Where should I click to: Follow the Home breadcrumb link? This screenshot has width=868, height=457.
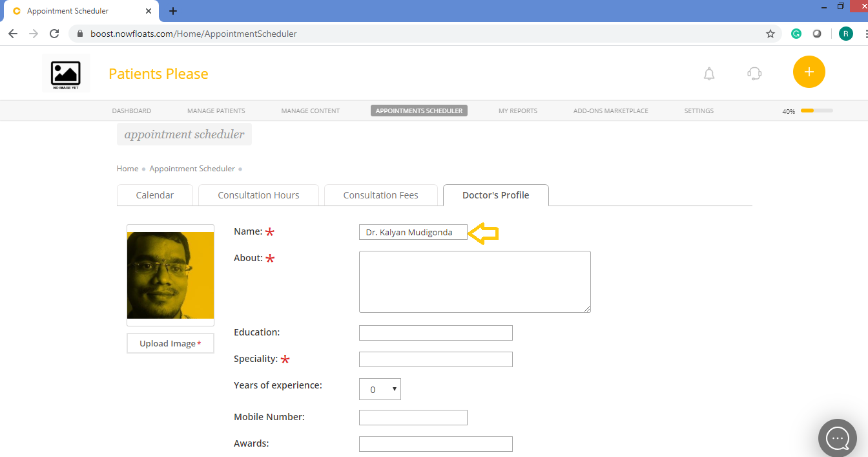click(127, 168)
